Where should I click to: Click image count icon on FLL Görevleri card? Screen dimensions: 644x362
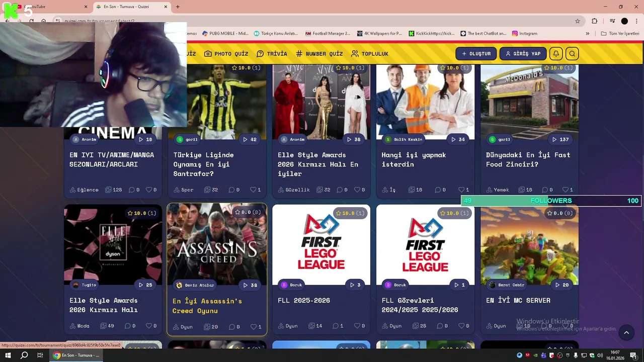(x=415, y=326)
